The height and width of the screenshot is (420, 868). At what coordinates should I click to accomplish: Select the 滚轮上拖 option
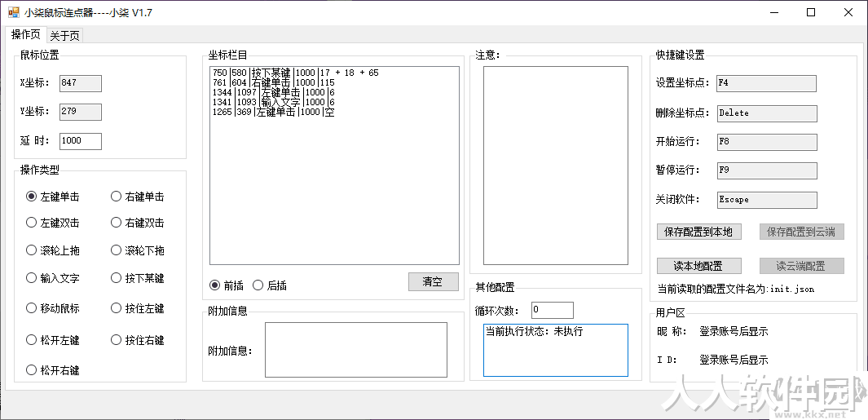pos(53,250)
